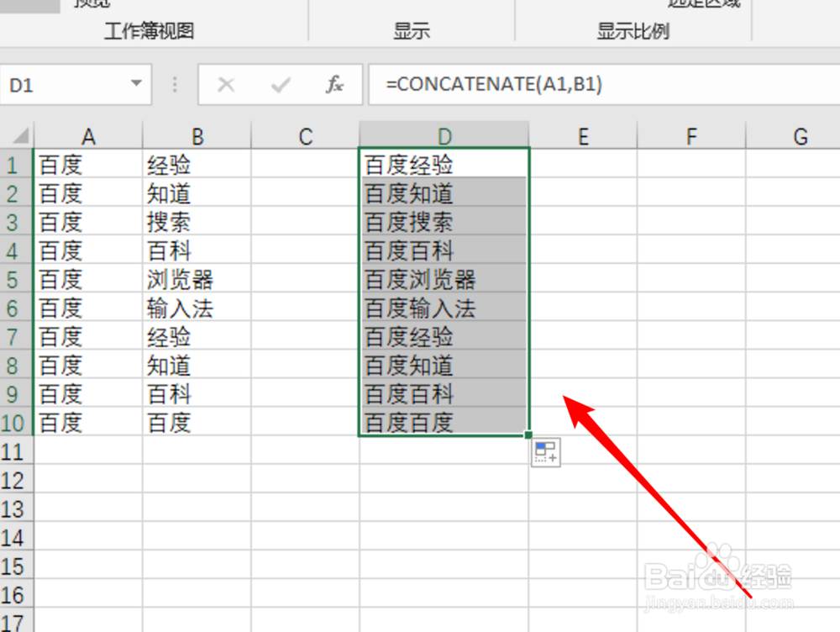Select row 14 header
This screenshot has height=632, width=840.
16,538
